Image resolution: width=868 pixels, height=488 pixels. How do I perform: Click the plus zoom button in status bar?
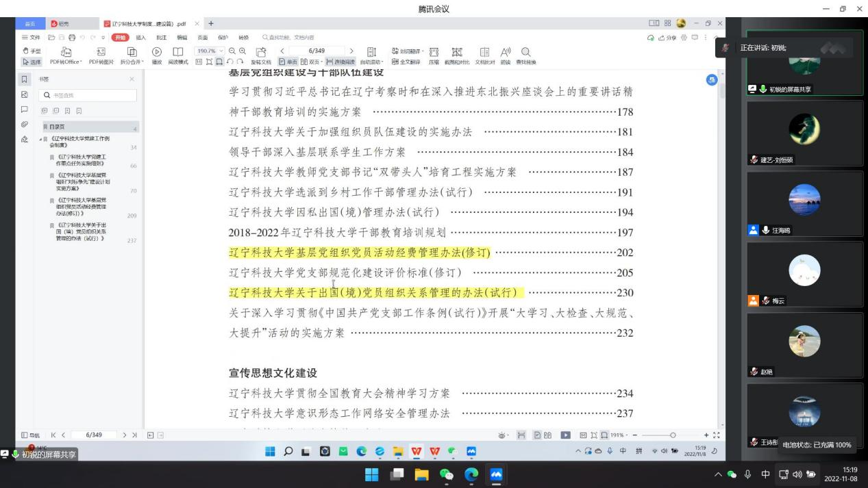[x=706, y=435]
